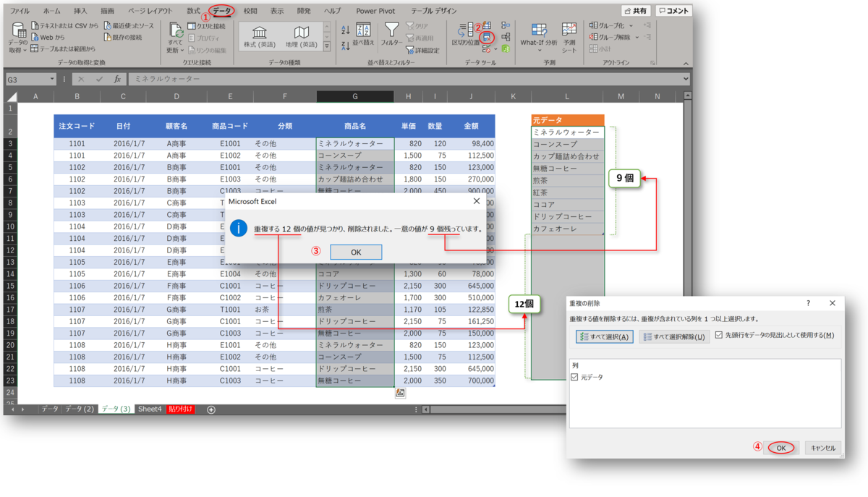Open 最近使ったソース (recent sources)

pos(129,25)
